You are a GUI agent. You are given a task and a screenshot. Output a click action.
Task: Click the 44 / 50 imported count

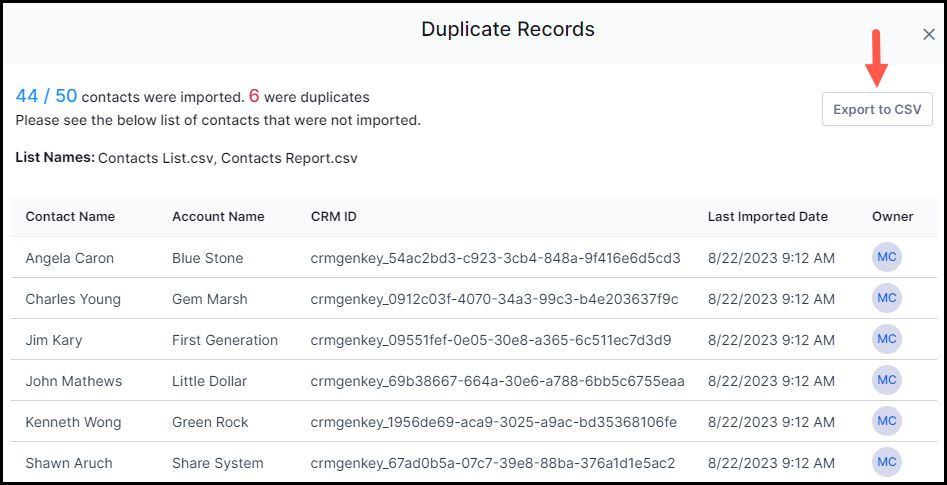click(x=47, y=96)
